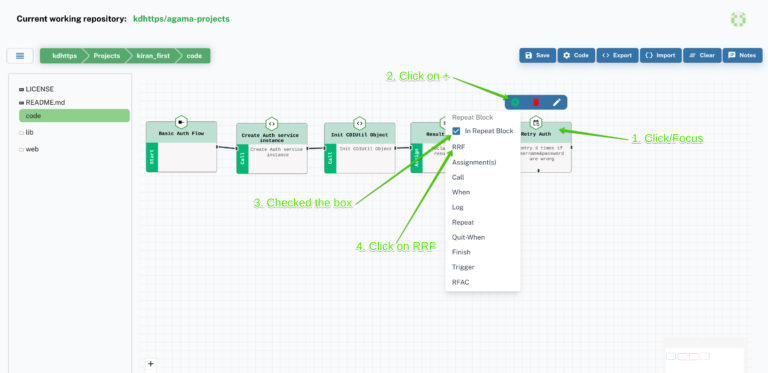Image resolution: width=768 pixels, height=373 pixels.
Task: Click the Save button
Action: 537,55
